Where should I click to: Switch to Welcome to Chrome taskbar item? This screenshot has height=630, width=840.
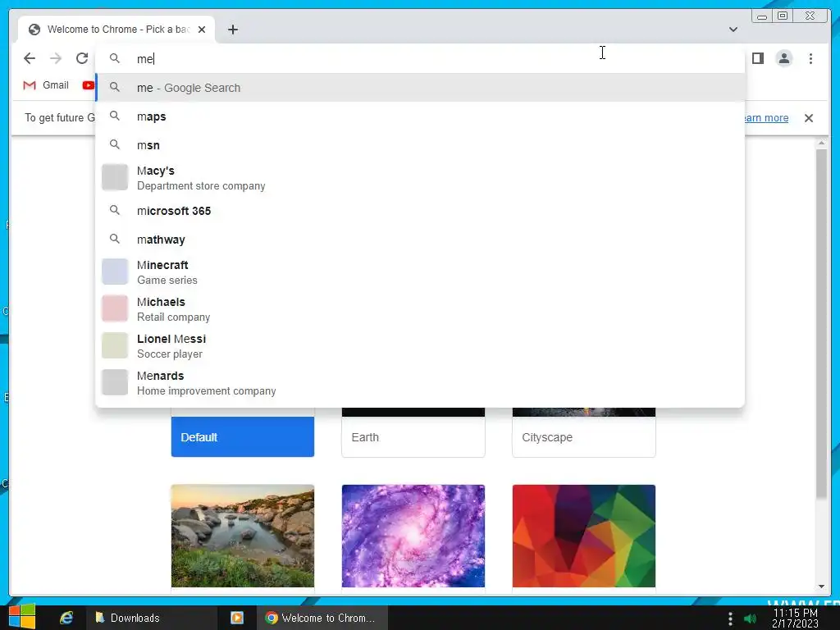322,618
